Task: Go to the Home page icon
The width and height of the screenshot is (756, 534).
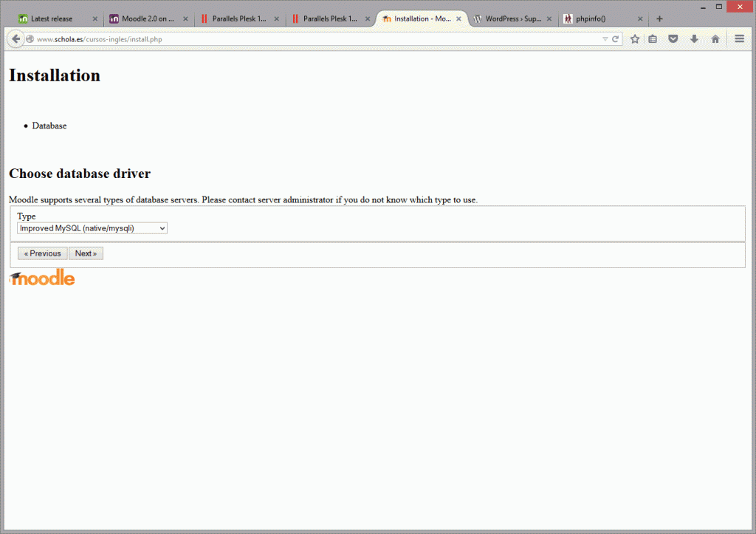Action: [x=715, y=39]
